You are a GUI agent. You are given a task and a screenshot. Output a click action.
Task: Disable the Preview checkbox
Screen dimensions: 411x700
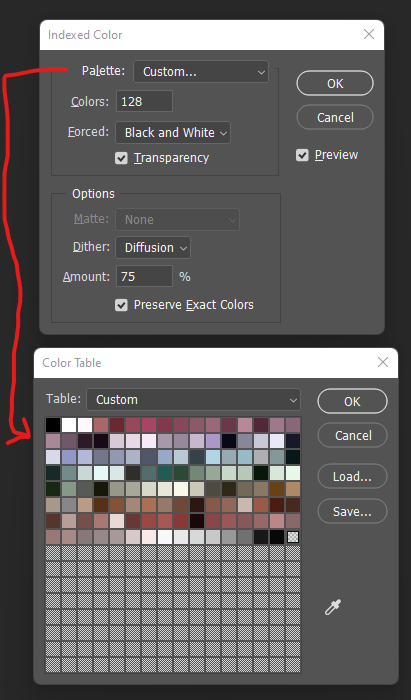click(302, 155)
